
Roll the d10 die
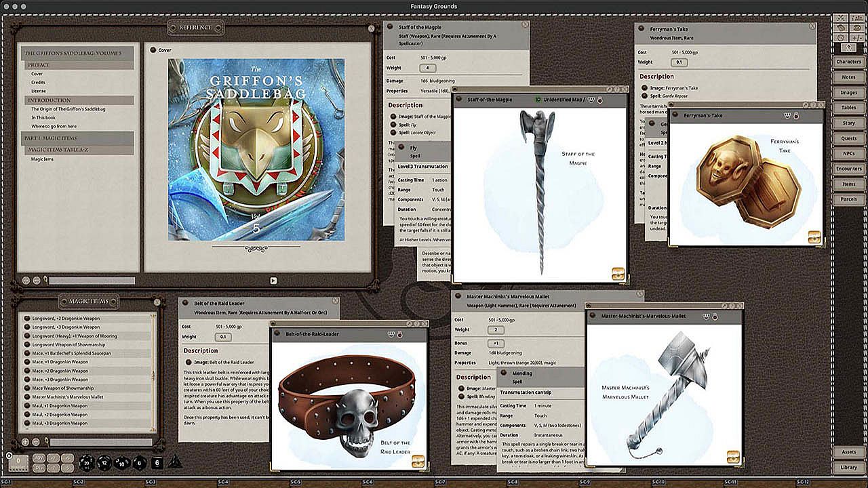(x=121, y=463)
